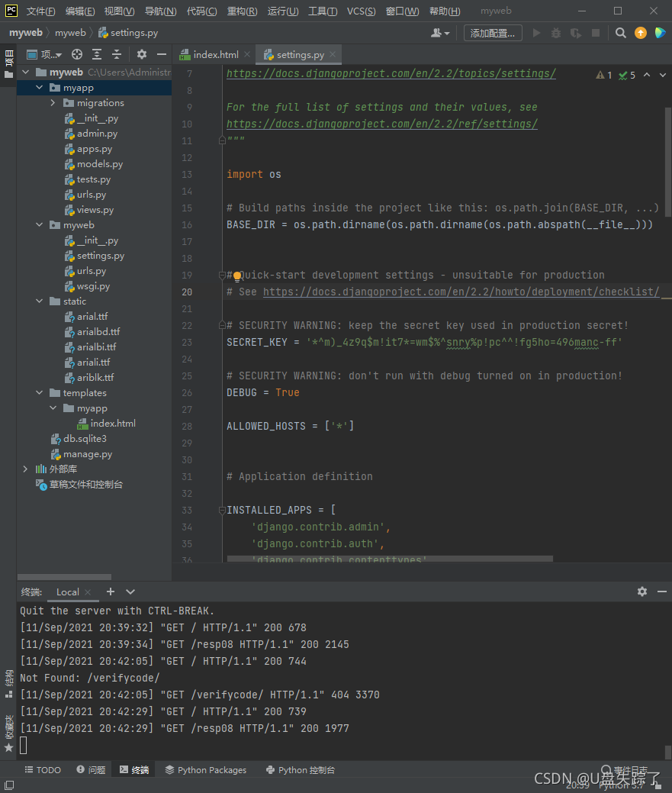
Task: Click the 添加配置... button
Action: pos(493,33)
